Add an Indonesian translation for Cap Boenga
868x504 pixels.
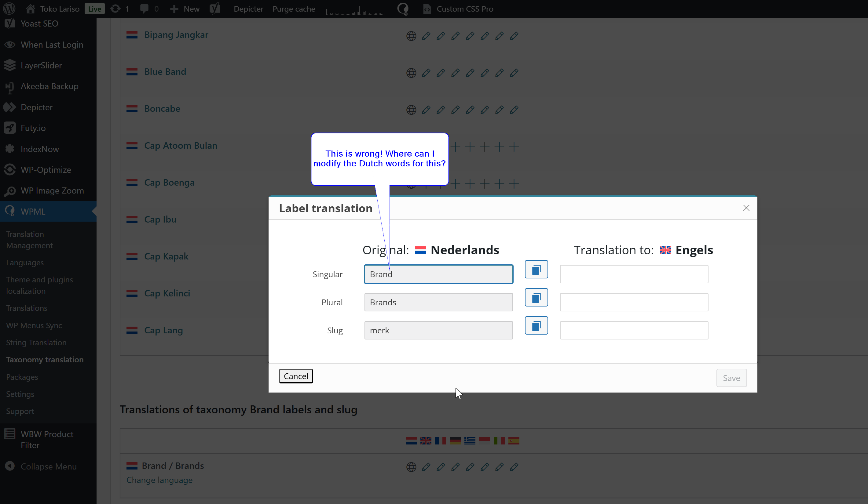485,184
